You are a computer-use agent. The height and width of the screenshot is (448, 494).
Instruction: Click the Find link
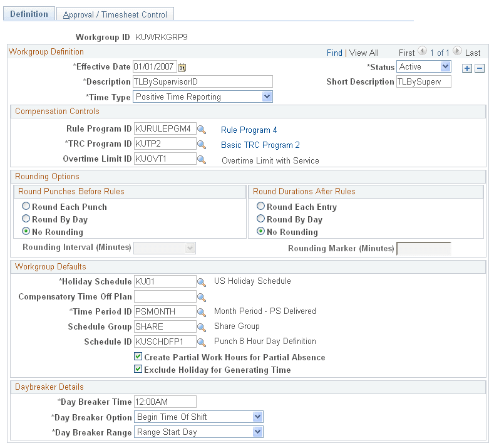[x=334, y=53]
